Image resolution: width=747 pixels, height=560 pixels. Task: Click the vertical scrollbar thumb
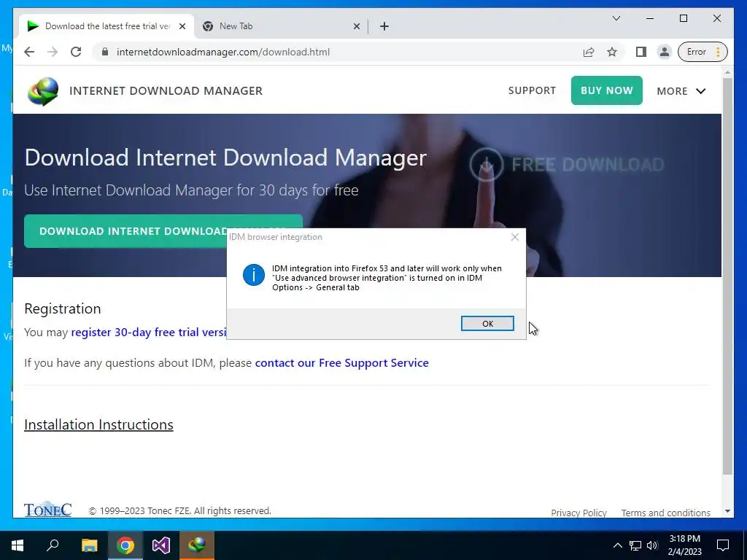pos(727,276)
